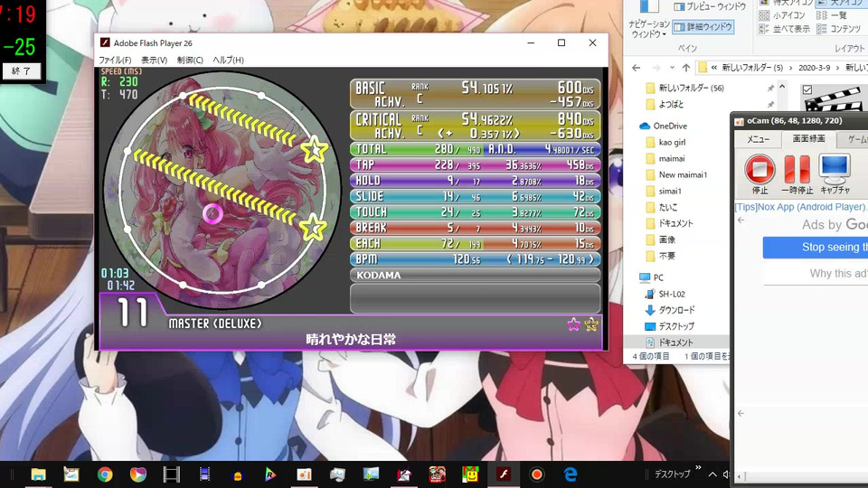
Task: Expand the デスクトップ toolbar chevron on taskbar
Action: pyautogui.click(x=698, y=468)
